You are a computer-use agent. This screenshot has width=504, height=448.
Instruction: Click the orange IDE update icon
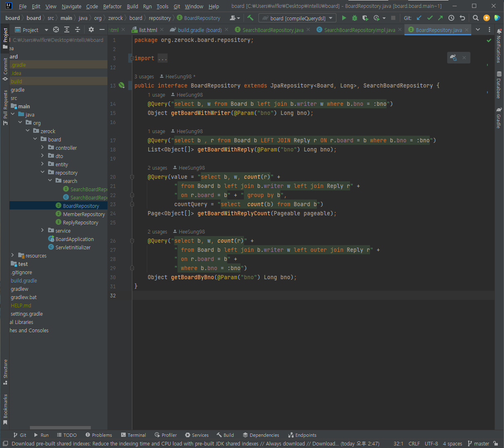(x=487, y=18)
